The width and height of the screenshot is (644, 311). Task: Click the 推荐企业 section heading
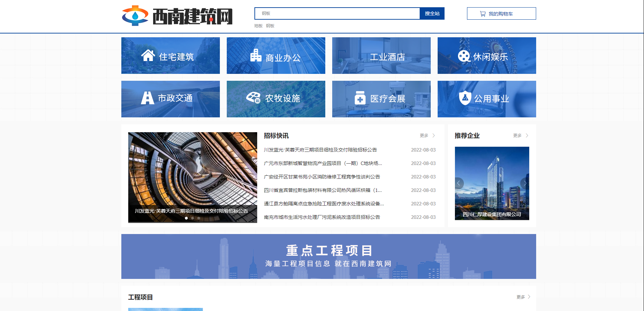[x=467, y=136]
